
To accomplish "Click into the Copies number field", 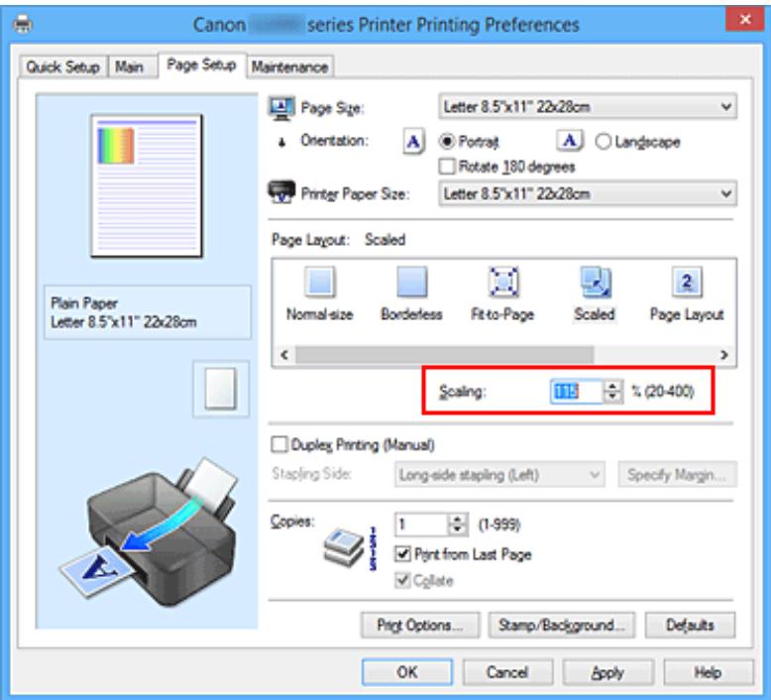I will coord(422,525).
